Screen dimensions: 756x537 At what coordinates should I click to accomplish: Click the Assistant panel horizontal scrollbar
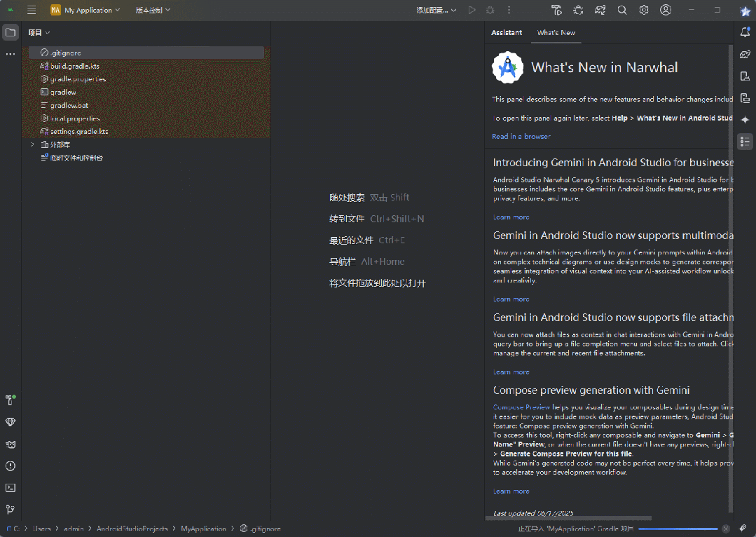568,519
